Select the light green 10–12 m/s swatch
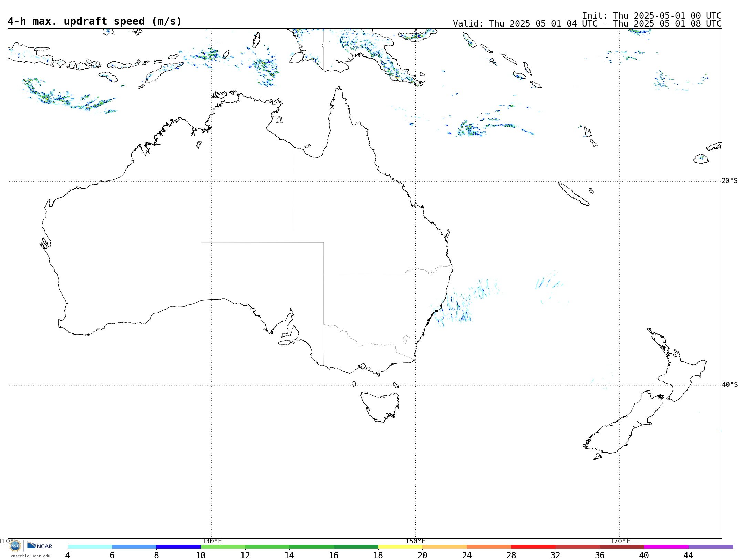 point(223,547)
